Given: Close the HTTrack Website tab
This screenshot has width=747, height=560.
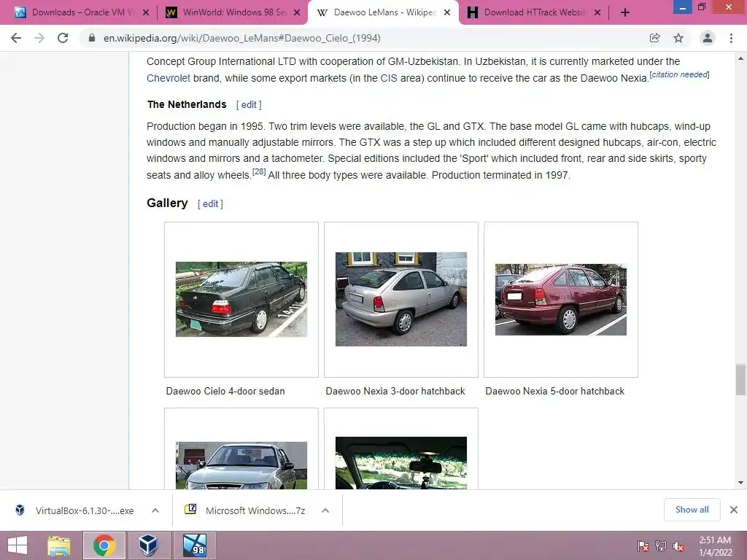Looking at the screenshot, I should pos(597,12).
